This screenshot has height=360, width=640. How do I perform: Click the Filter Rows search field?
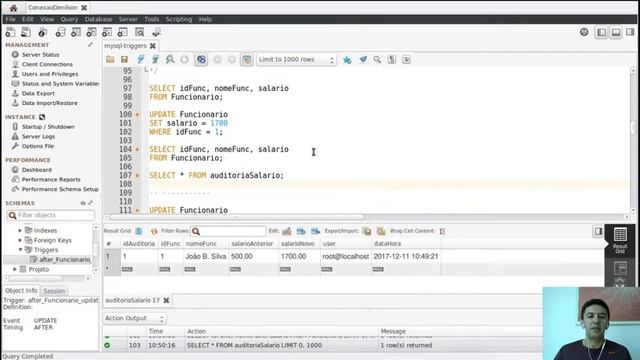click(228, 231)
